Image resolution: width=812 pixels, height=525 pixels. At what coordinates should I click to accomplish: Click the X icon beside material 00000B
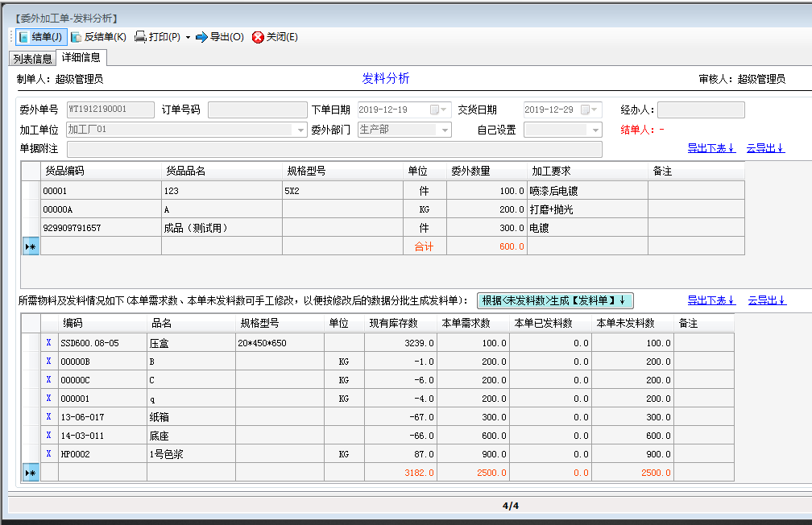(49, 362)
